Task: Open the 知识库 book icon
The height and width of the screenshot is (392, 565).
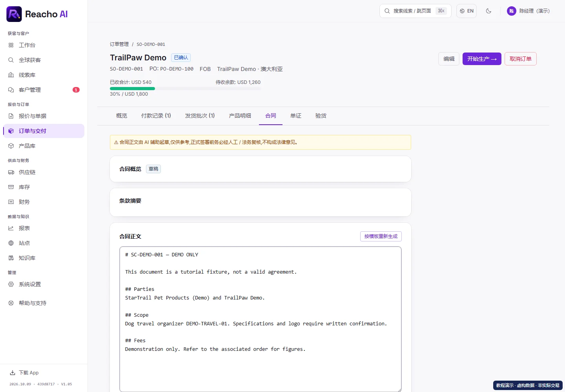Action: point(11,258)
